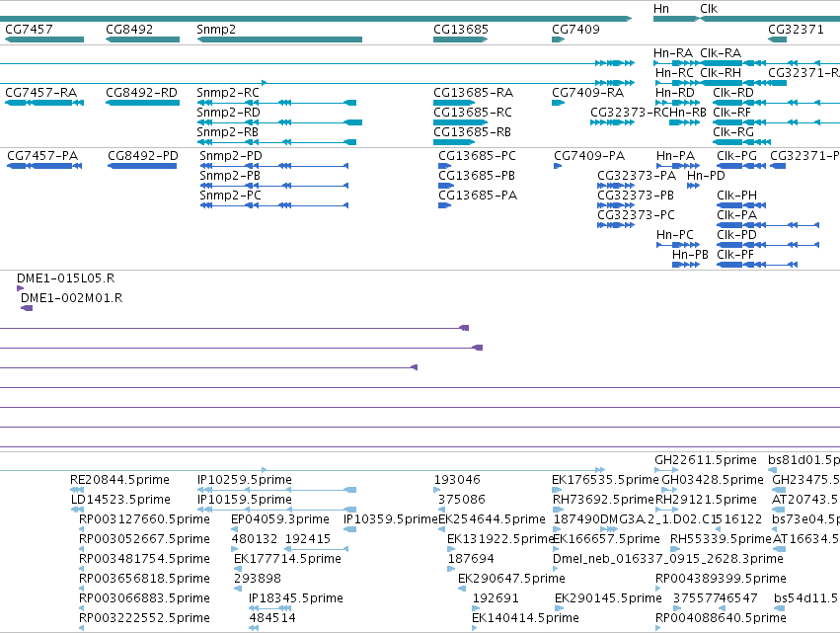Viewport: 840px width, 633px height.
Task: Select protein CG8492-PD
Action: tap(143, 156)
